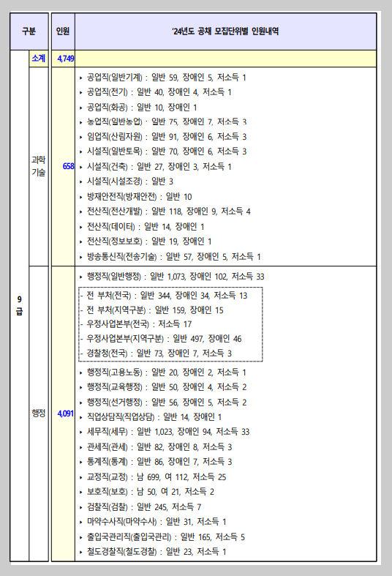Select the 4,091 headcount value
The height and width of the screenshot is (576, 392).
point(65,414)
